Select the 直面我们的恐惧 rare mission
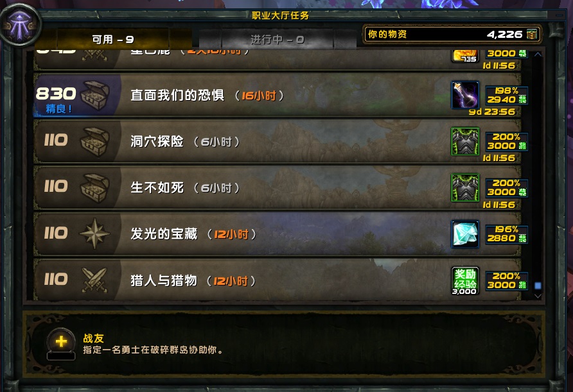This screenshot has width=573, height=392. point(277,95)
